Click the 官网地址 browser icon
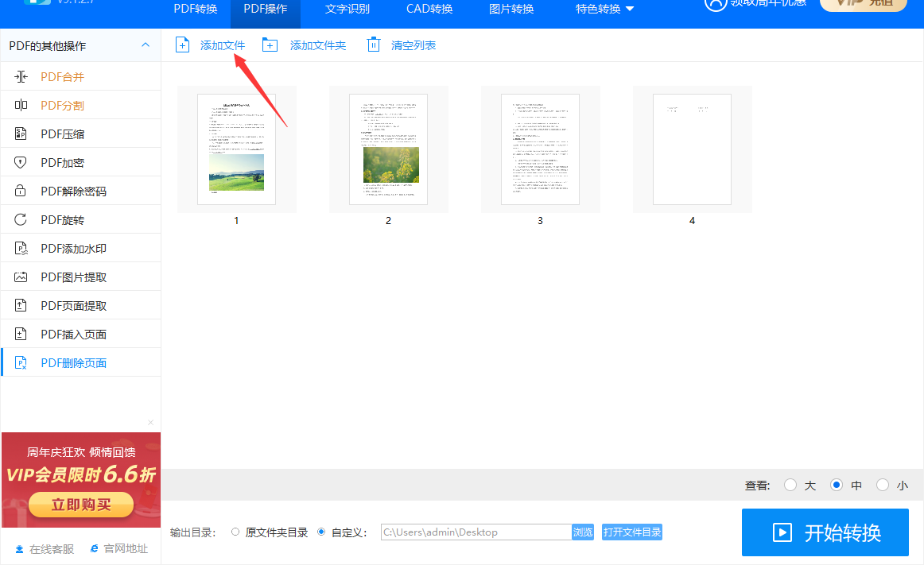 click(95, 548)
